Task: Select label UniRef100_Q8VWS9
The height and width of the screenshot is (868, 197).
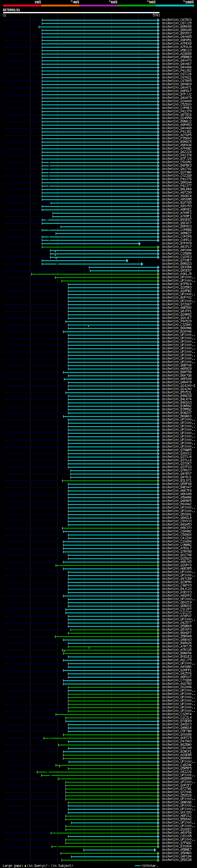Action: pyautogui.click(x=177, y=84)
